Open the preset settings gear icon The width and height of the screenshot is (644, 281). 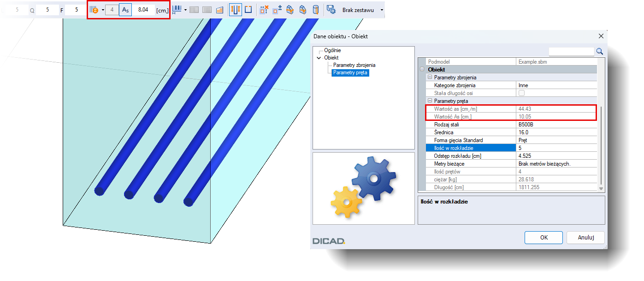[331, 10]
